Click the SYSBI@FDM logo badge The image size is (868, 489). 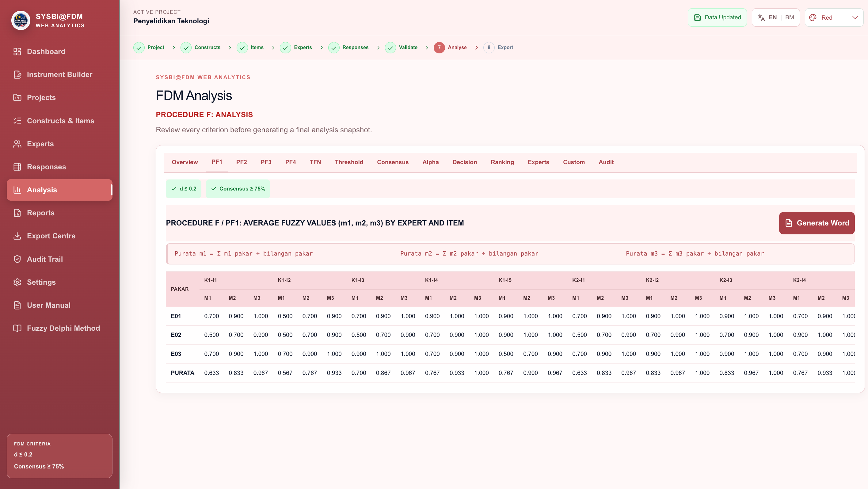[21, 20]
